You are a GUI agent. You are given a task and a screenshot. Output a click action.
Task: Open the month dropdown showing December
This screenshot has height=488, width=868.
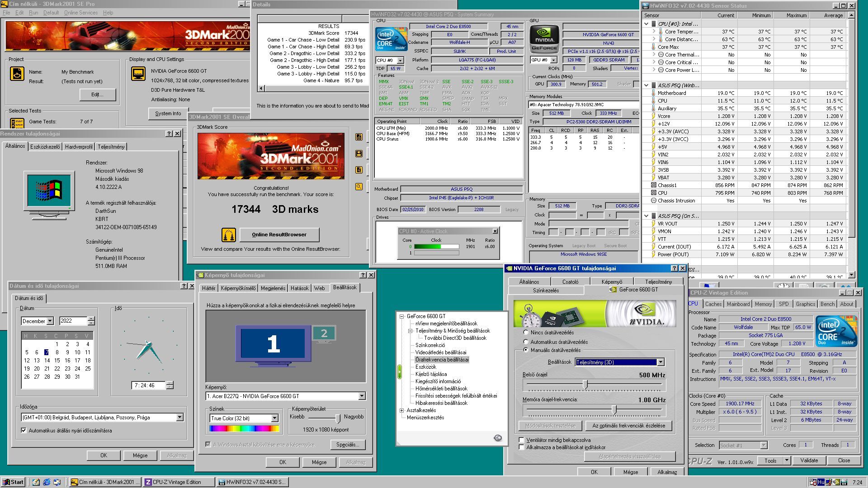(x=50, y=321)
